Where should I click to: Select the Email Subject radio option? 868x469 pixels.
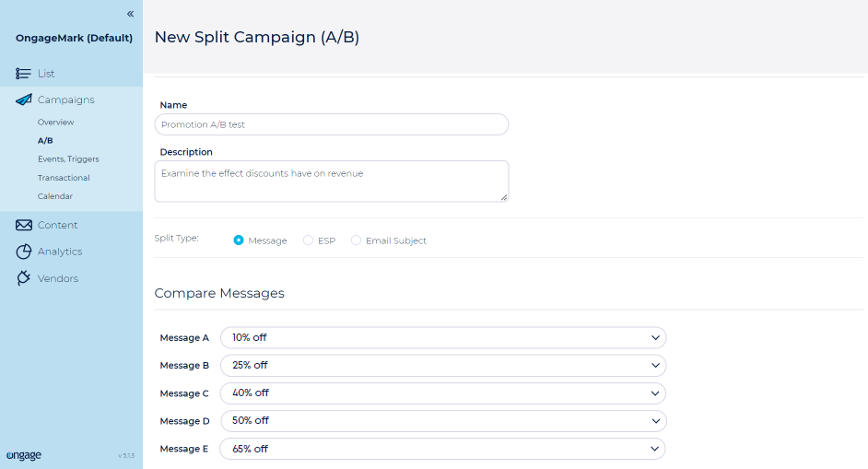[x=356, y=240]
